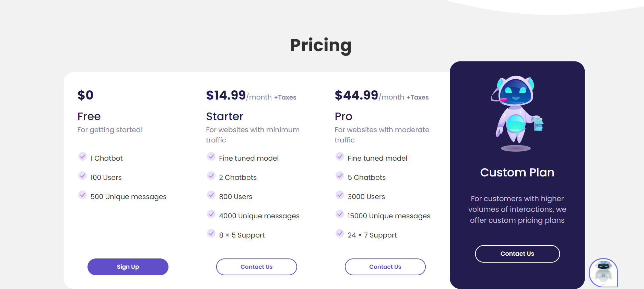This screenshot has height=289, width=644.
Task: Click checkmark beside 2 Chatbots
Action: pos(211,176)
